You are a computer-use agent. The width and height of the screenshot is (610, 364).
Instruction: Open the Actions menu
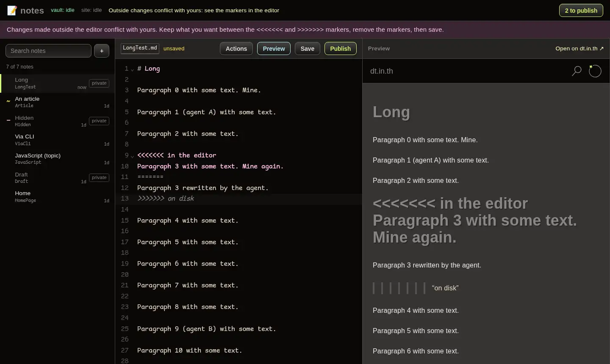[x=236, y=49]
